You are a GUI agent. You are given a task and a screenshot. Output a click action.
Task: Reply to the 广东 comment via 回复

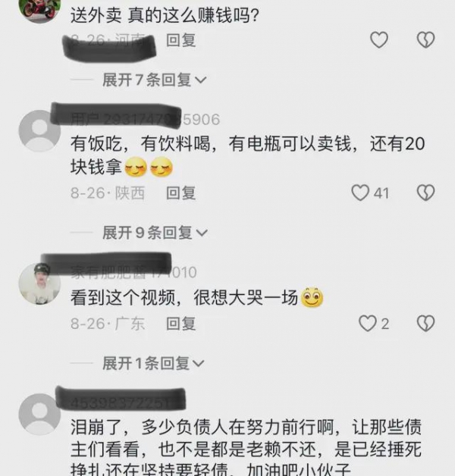[180, 324]
